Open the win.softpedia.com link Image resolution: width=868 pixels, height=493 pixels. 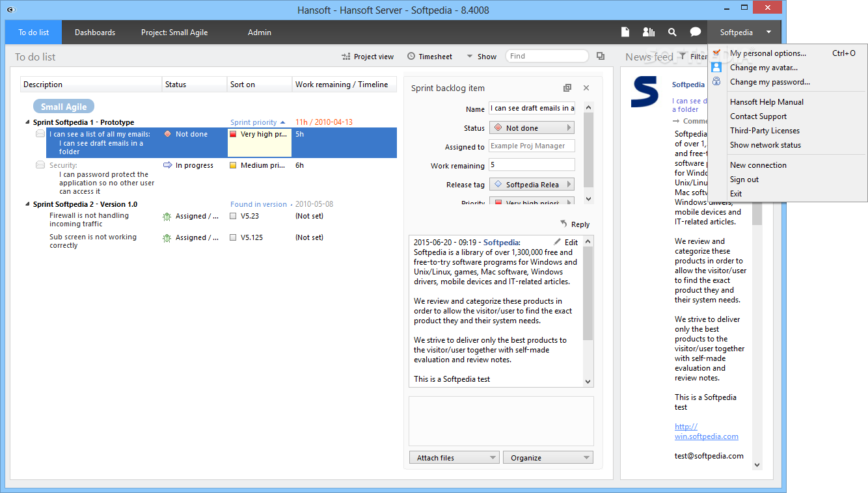click(706, 432)
